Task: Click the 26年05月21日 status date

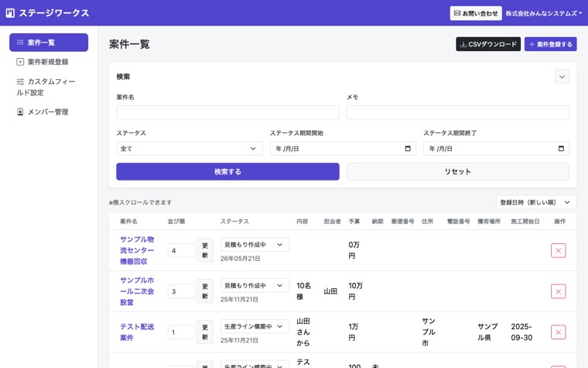Action: [x=241, y=259]
